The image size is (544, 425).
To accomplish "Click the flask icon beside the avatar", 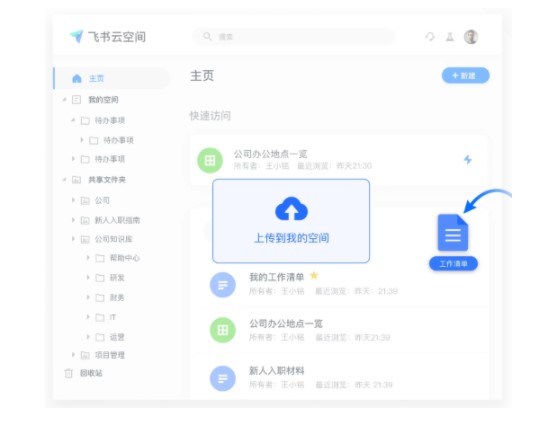I will (450, 37).
